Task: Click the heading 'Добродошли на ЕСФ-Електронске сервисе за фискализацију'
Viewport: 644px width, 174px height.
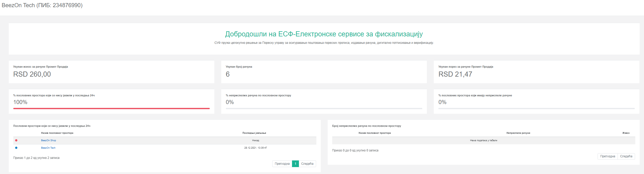Action: [324, 34]
